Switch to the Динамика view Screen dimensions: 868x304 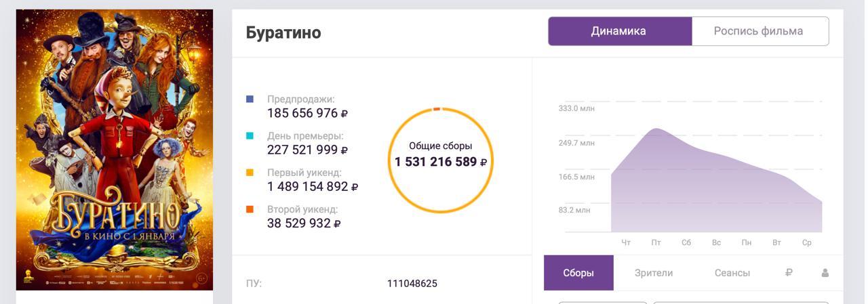click(619, 31)
